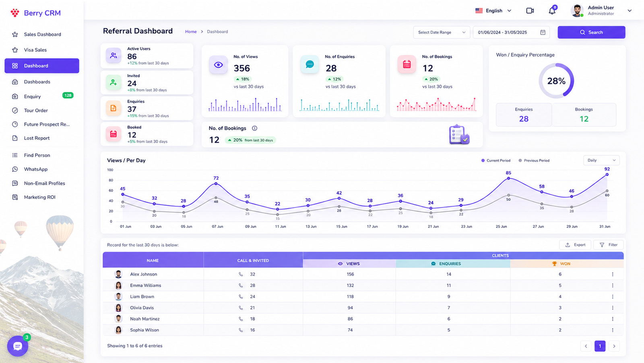Viewport: 644px width, 363px height.
Task: Click the eye icon on Views card
Action: pyautogui.click(x=219, y=65)
